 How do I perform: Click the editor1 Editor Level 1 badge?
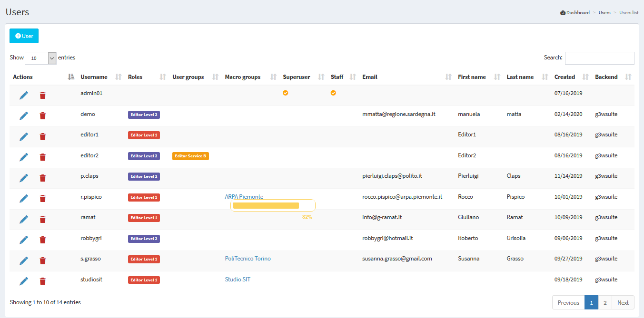point(144,135)
